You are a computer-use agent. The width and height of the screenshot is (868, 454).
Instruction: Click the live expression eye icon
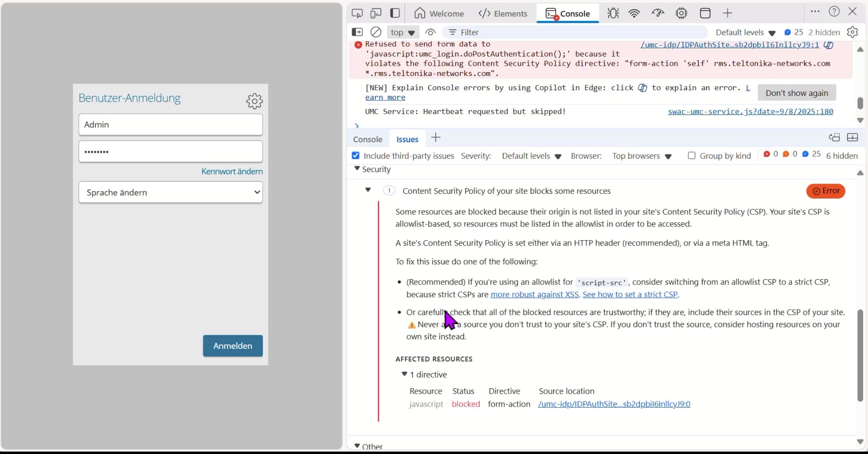pos(430,32)
